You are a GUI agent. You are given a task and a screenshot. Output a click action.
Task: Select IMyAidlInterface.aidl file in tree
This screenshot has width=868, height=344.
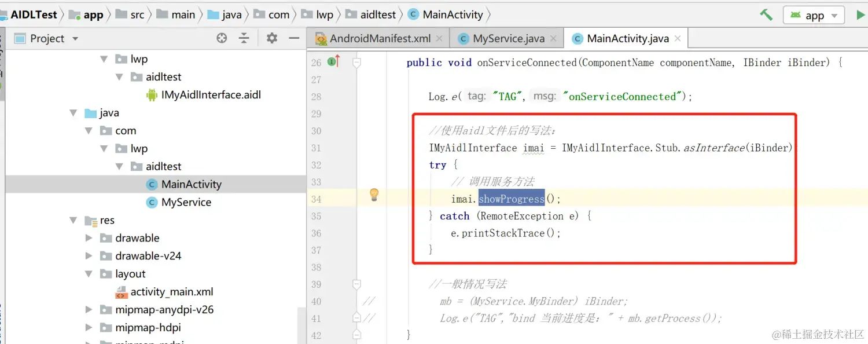pyautogui.click(x=211, y=94)
